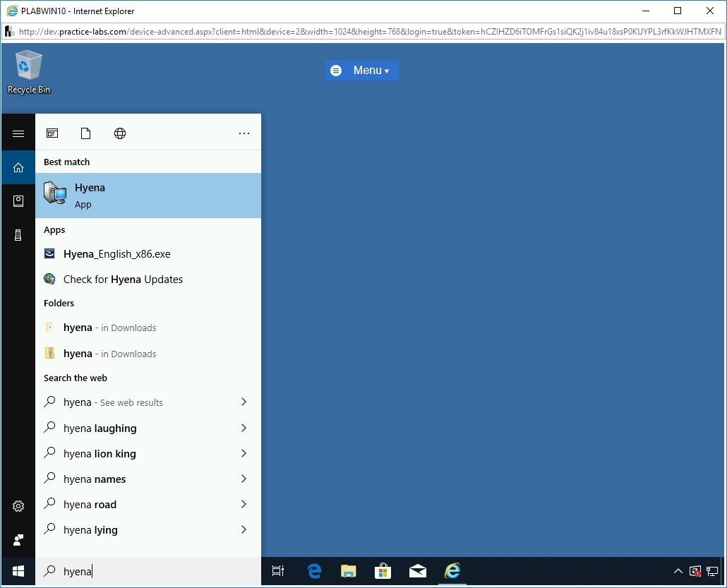Expand the 'hyena lion king' suggestion arrow
This screenshot has height=588, width=727.
244,453
